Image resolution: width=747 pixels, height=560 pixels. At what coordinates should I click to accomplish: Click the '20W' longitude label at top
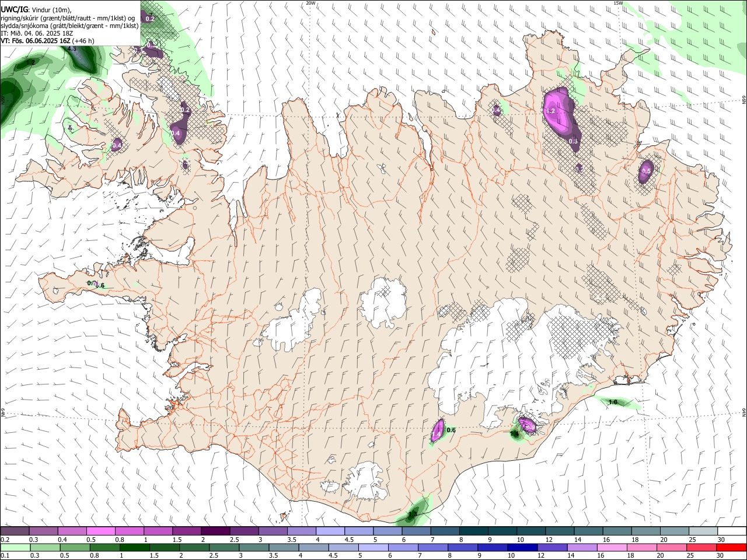point(311,3)
